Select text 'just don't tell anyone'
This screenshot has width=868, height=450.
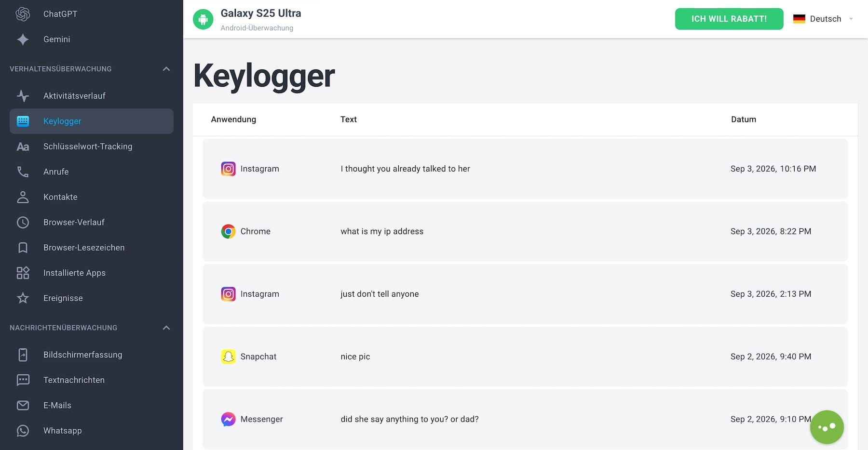coord(380,294)
